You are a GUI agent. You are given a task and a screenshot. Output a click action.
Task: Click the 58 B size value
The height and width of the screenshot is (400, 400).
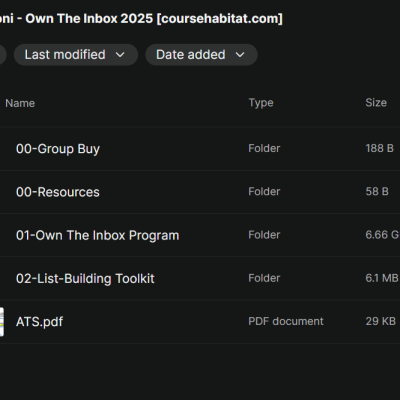tap(377, 192)
